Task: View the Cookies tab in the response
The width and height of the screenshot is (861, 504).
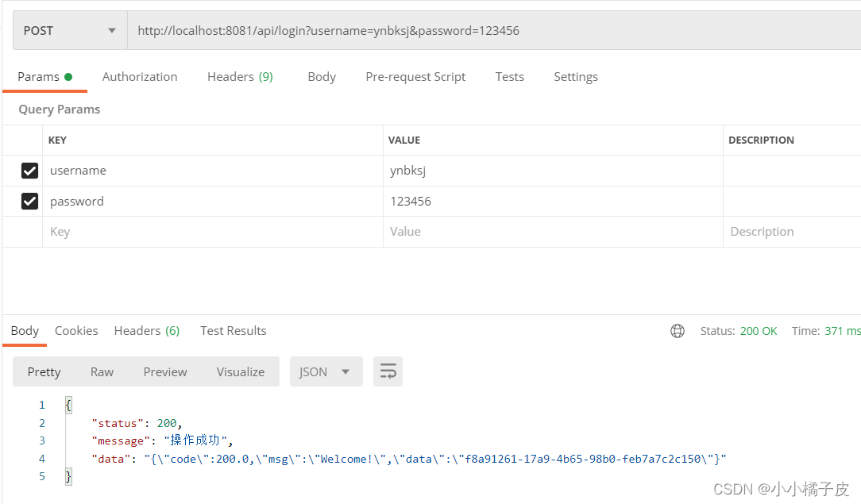Action: tap(76, 330)
